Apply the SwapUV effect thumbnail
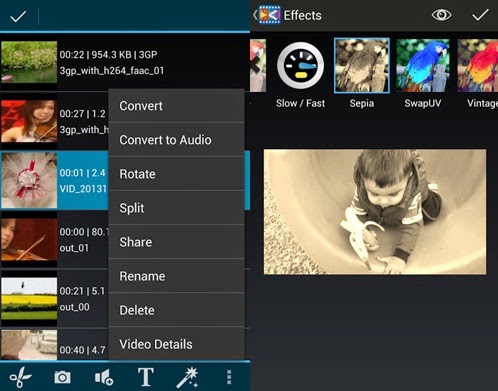Screen dimensions: 498x391 [x=422, y=65]
